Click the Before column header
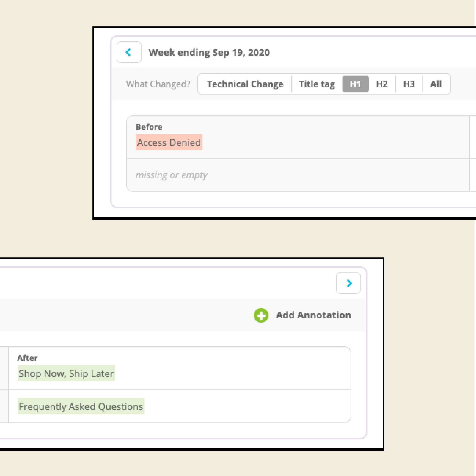The image size is (476, 476). click(149, 127)
